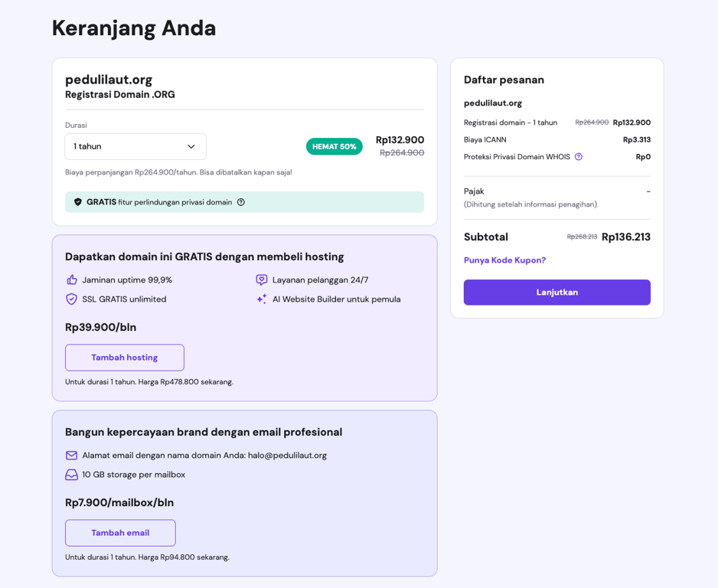
Task: Click Tambah hosting for Rp39.900/bln plan
Action: (124, 357)
